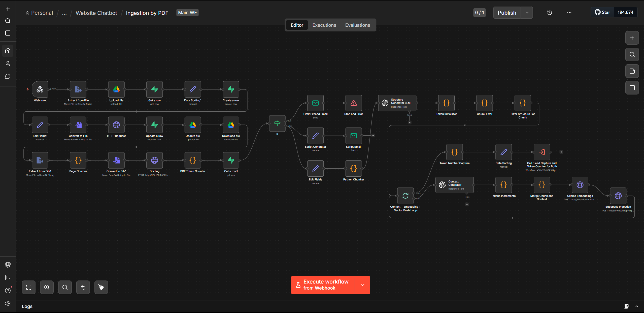Click the Publish button
The image size is (644, 313).
[507, 13]
